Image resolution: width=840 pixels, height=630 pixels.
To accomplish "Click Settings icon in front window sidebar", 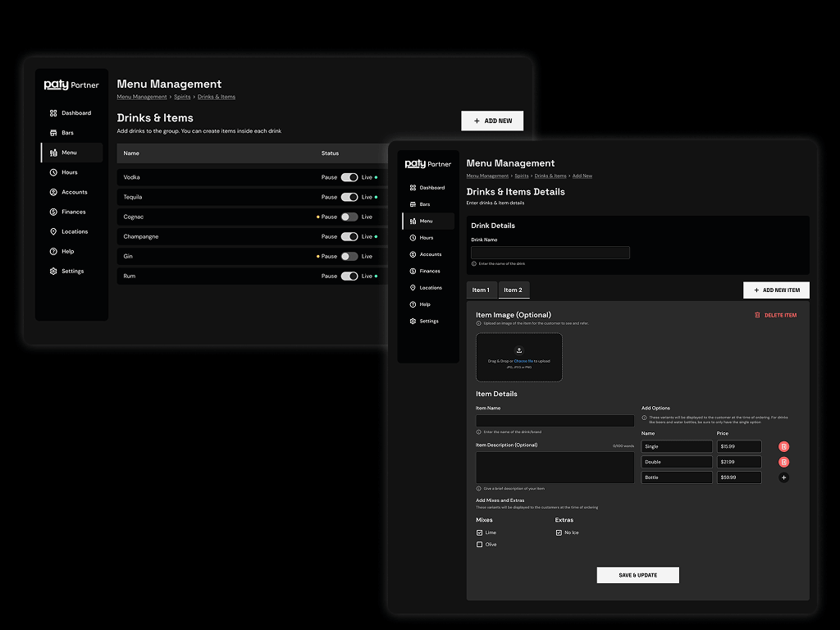I will (x=413, y=321).
